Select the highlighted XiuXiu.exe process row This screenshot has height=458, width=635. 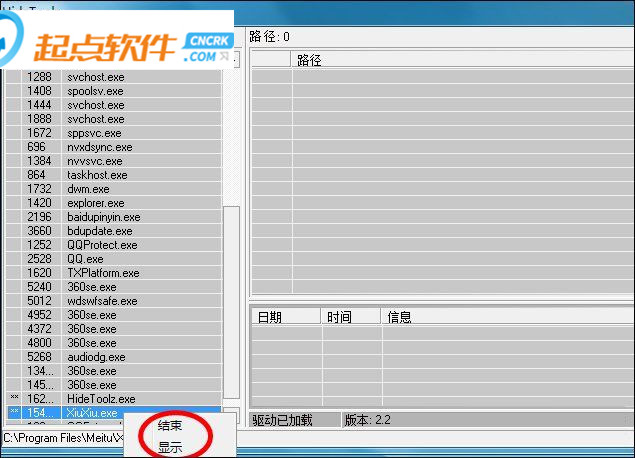[114, 413]
